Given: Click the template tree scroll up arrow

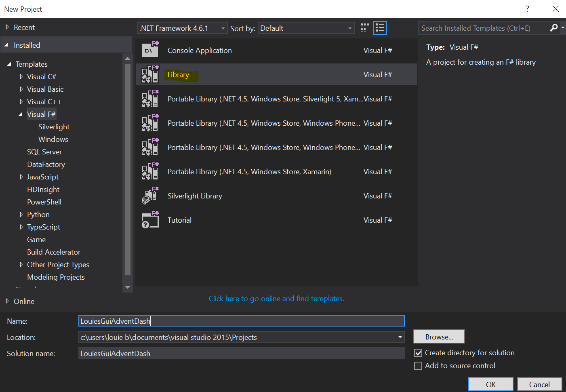Looking at the screenshot, I should click(128, 59).
